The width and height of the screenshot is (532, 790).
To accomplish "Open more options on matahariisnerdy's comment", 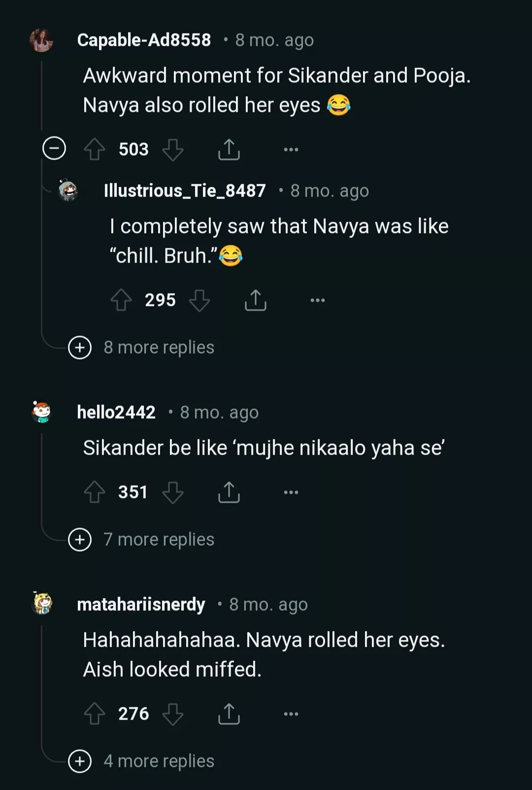I will pos(291,714).
